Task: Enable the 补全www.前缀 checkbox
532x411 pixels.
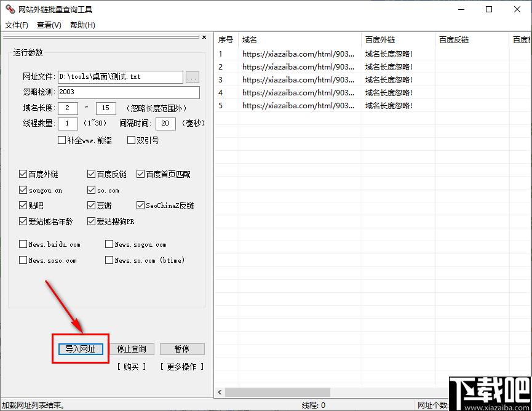Action: click(x=62, y=140)
